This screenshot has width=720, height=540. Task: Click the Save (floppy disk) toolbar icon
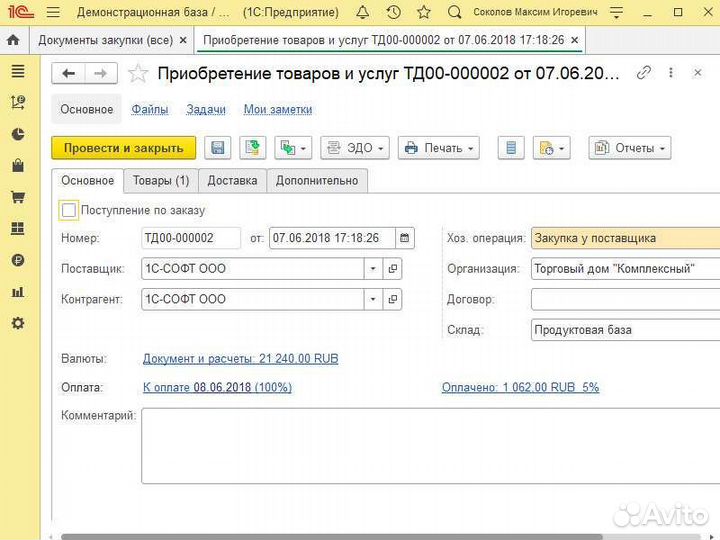click(218, 148)
